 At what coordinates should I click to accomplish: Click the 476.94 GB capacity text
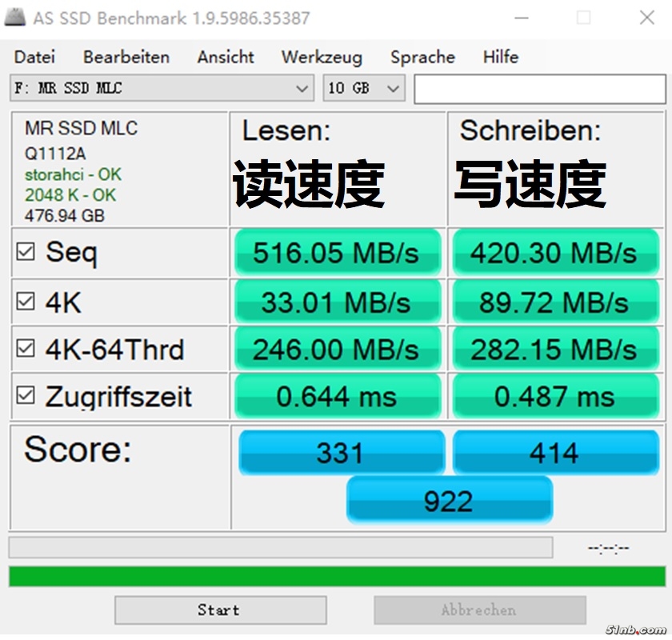64,216
